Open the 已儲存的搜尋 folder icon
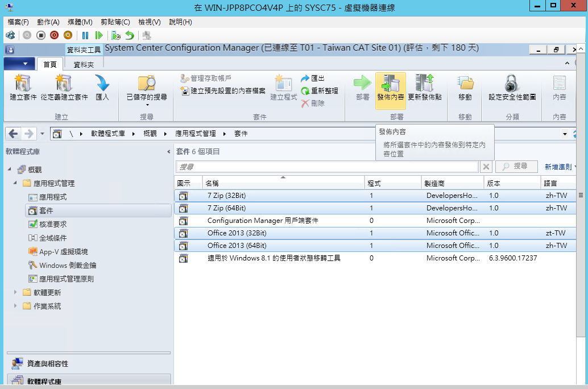This screenshot has height=389, width=588. (147, 83)
